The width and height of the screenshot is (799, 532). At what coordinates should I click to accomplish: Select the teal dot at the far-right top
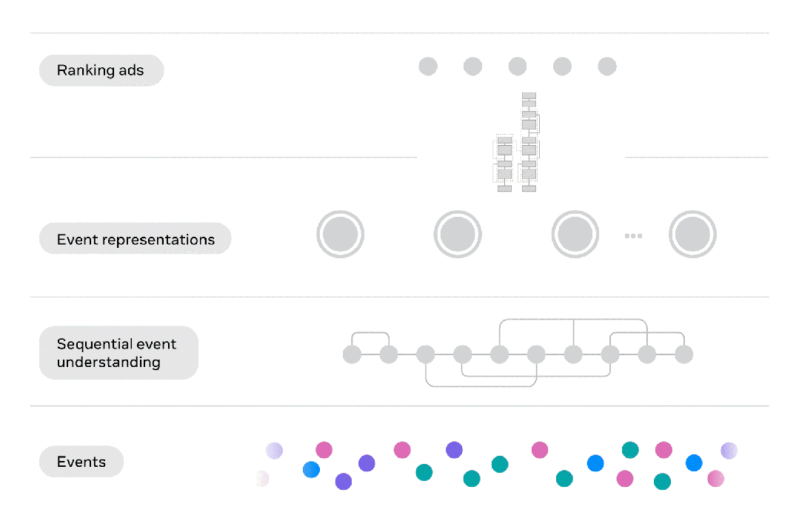tap(630, 450)
